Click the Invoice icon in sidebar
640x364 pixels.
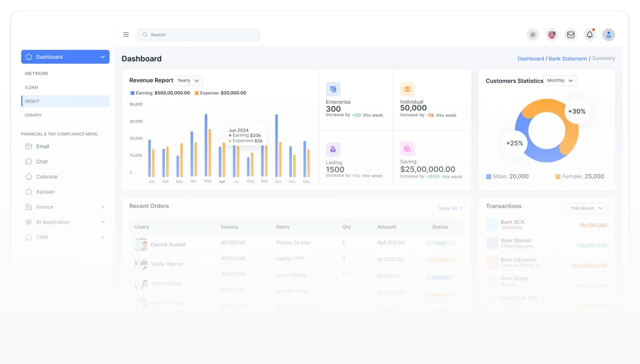click(29, 207)
